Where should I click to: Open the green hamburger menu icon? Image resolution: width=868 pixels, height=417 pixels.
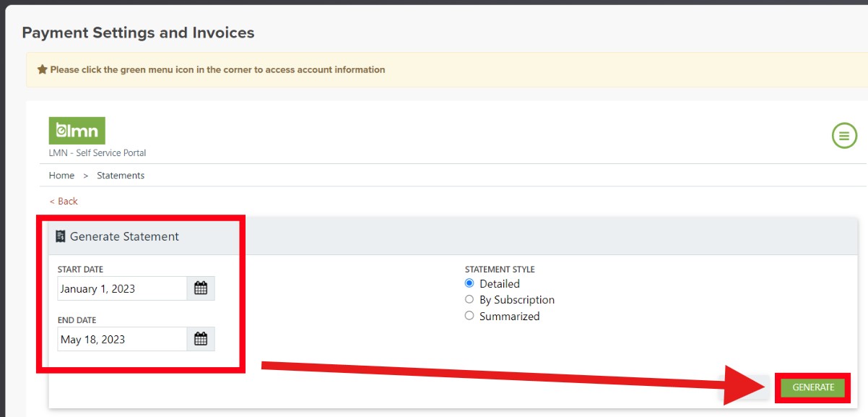pyautogui.click(x=844, y=135)
